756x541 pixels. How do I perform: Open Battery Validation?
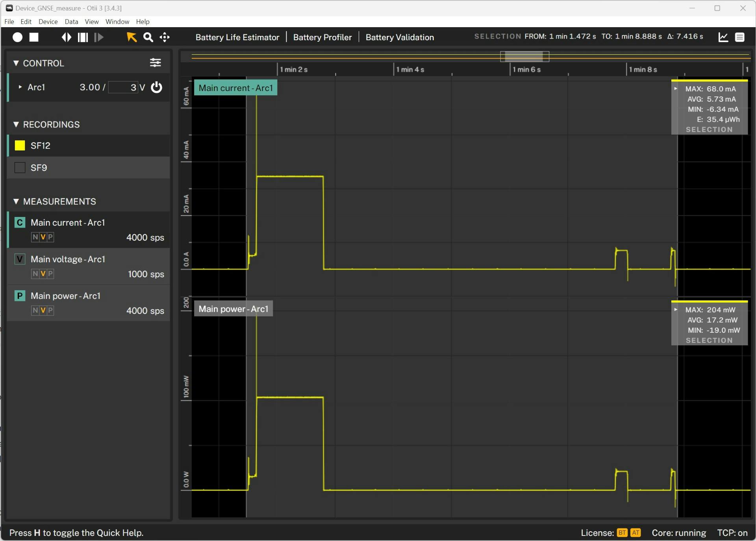400,37
